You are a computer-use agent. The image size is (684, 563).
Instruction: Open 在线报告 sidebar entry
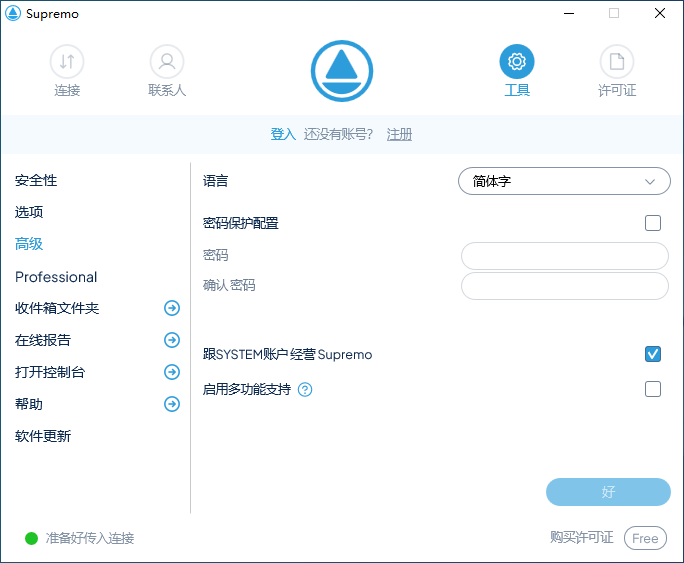(x=43, y=340)
